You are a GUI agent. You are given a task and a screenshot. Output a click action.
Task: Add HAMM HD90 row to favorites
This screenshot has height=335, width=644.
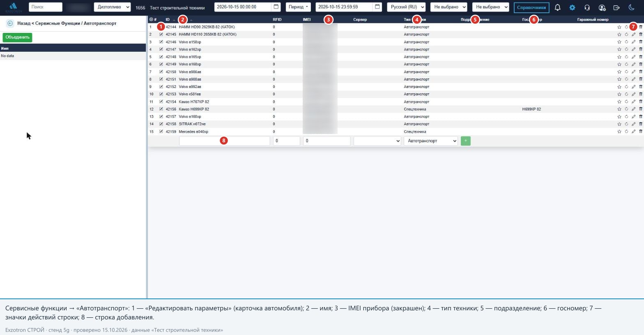[619, 27]
